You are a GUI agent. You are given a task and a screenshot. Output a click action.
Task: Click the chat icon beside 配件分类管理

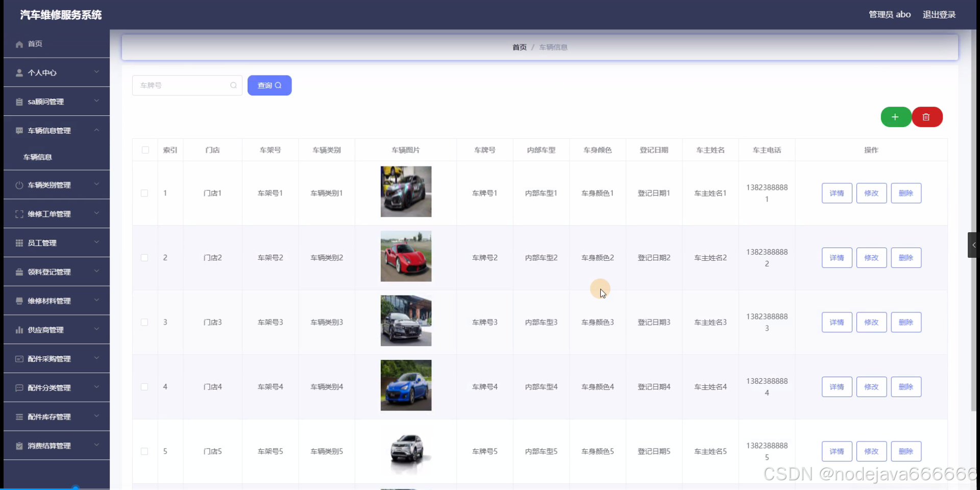[19, 388]
